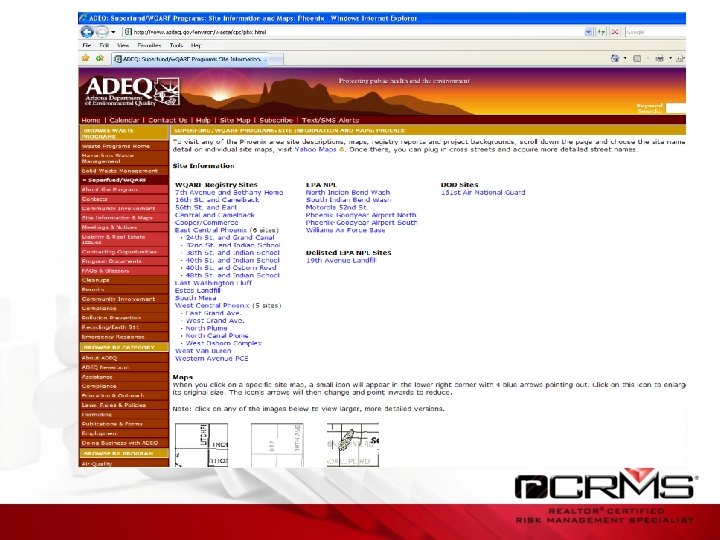Open the North Plume link
720x540 pixels.
click(x=206, y=328)
